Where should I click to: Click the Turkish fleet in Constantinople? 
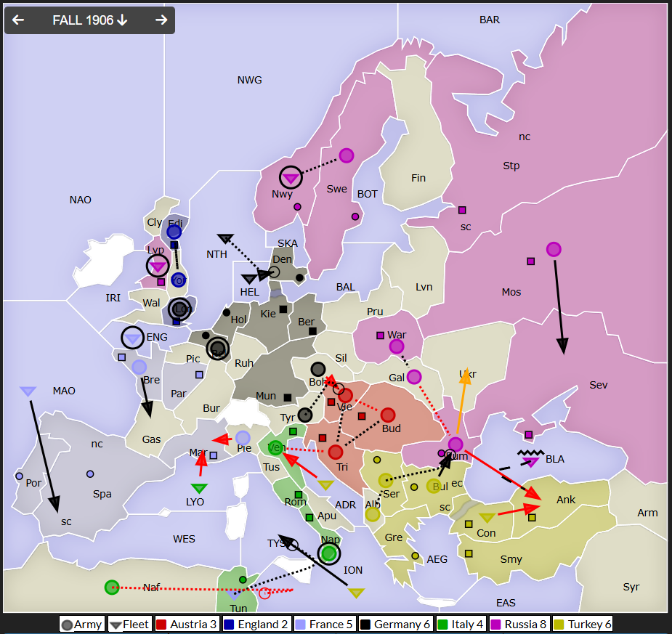pyautogui.click(x=487, y=518)
